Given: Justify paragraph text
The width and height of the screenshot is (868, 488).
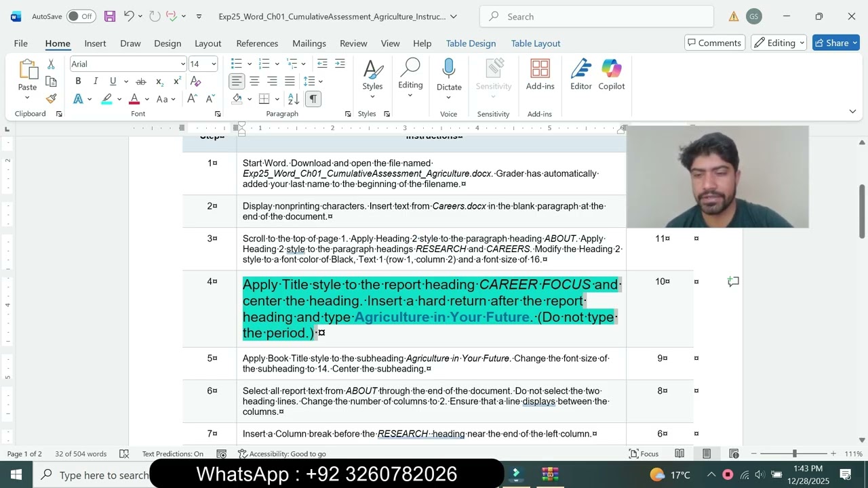Looking at the screenshot, I should point(290,81).
